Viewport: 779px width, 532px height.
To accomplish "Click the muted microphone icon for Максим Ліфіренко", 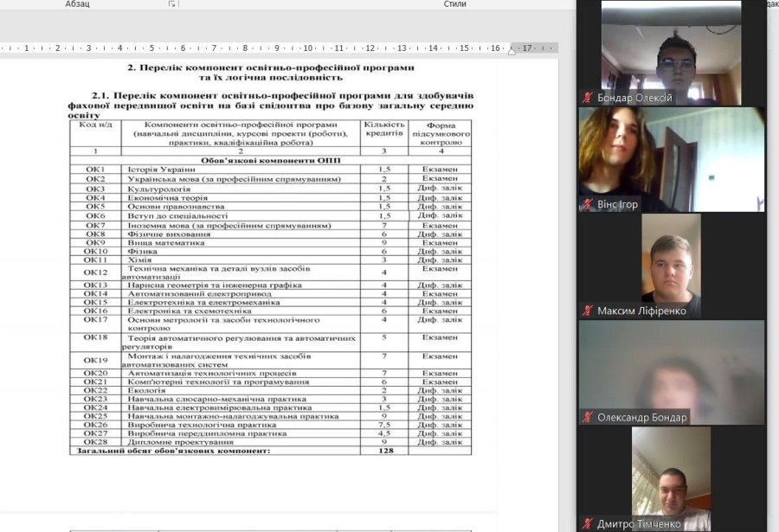I will pyautogui.click(x=588, y=311).
